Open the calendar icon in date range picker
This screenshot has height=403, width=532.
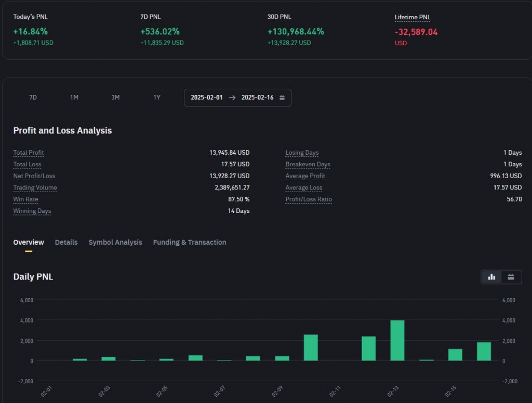[282, 98]
